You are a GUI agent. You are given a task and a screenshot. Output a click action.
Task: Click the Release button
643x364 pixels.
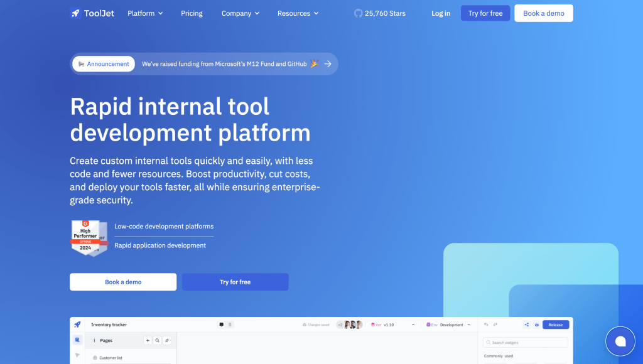(555, 324)
